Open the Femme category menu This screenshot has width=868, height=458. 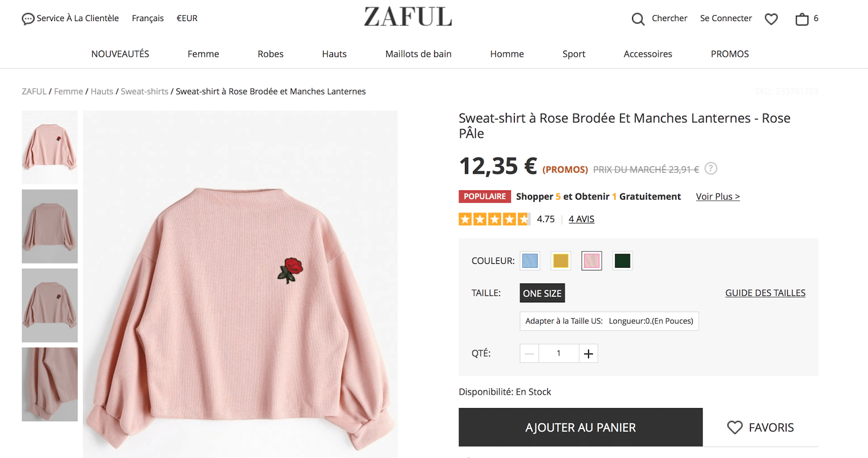[203, 54]
